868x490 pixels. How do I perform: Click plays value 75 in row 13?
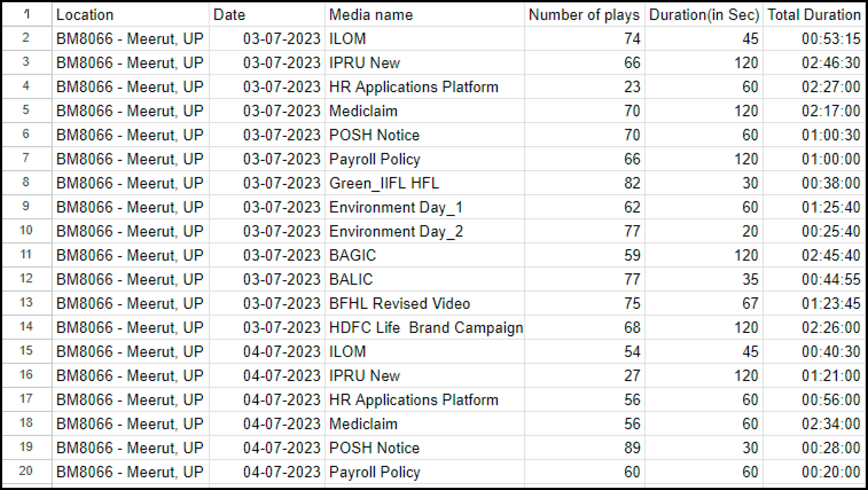pyautogui.click(x=585, y=303)
